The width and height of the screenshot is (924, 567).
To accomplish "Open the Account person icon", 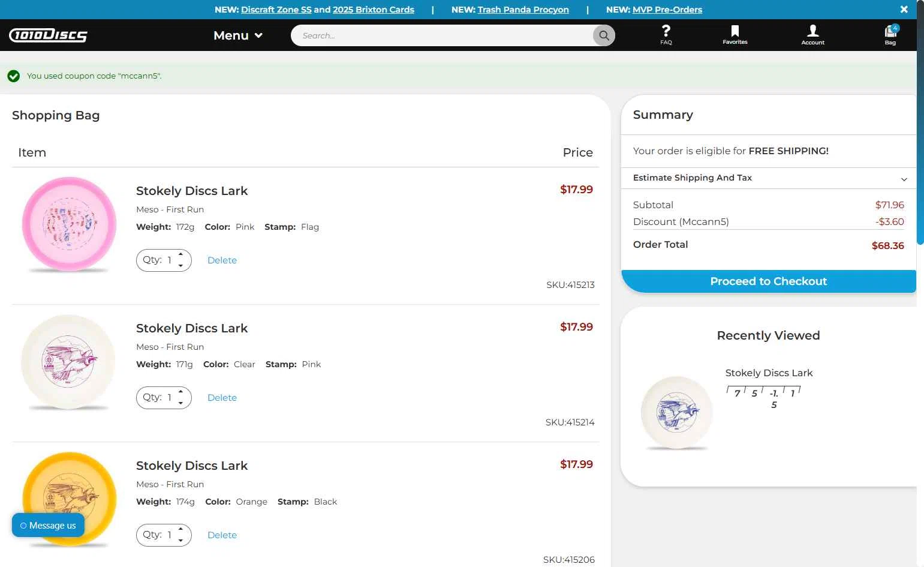I will 812,34.
